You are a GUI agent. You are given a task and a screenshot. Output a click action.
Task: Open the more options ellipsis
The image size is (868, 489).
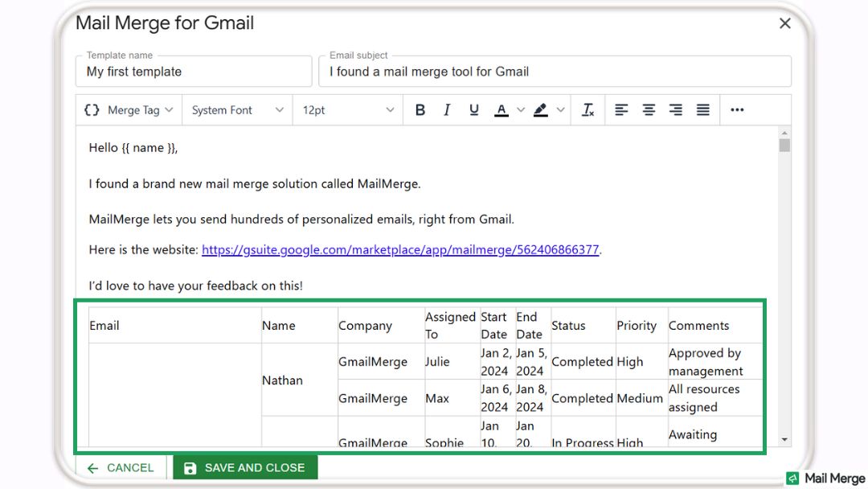pos(737,109)
